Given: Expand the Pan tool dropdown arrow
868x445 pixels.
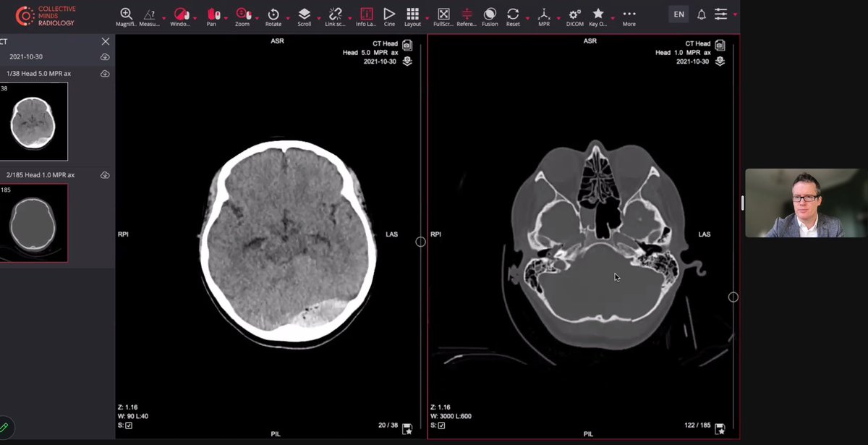Looking at the screenshot, I should pos(226,17).
